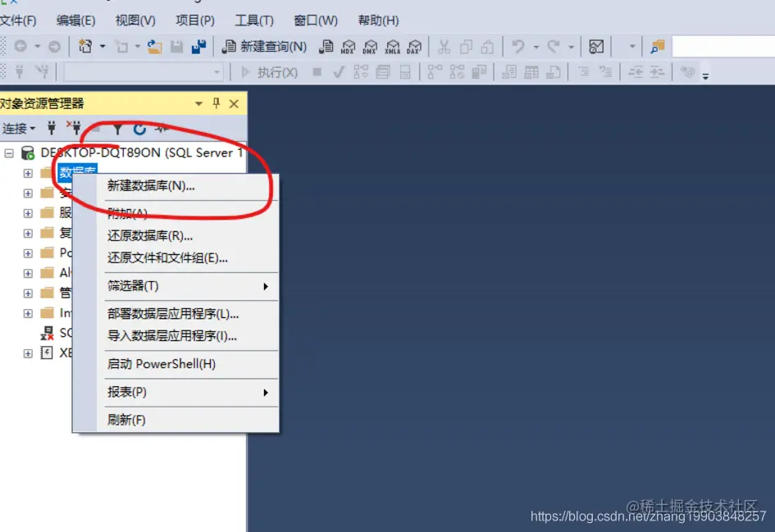The height and width of the screenshot is (532, 775).
Task: Click the Cancel Executing Query stop icon
Action: click(317, 73)
